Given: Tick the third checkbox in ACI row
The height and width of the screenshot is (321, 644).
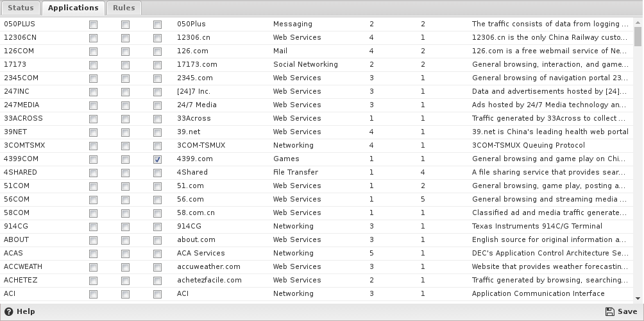Looking at the screenshot, I should 157,294.
